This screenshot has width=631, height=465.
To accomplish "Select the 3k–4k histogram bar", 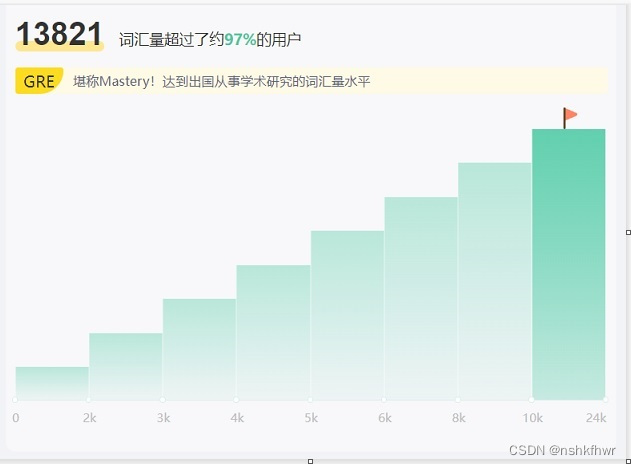I will (199, 349).
